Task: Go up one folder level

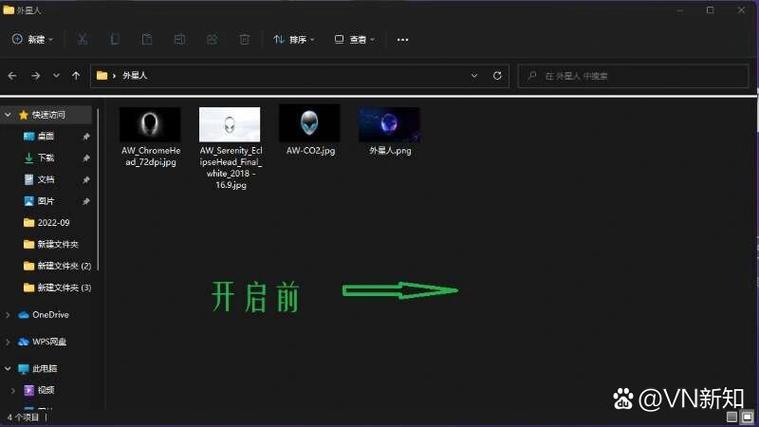Action: pyautogui.click(x=76, y=76)
